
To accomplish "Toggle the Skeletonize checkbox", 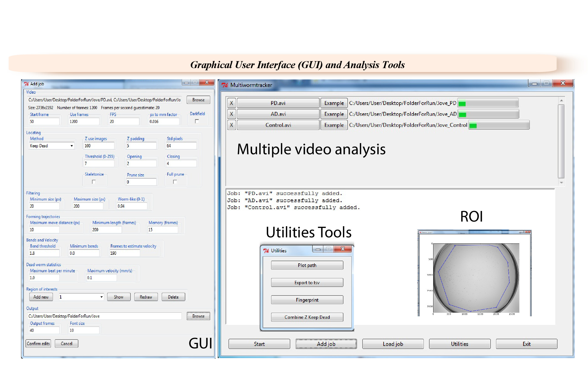I will 94,182.
